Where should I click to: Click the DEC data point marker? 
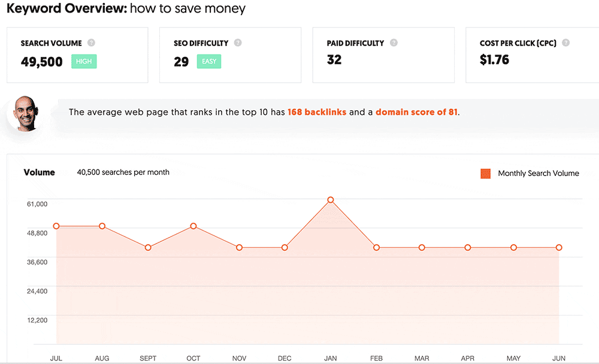click(285, 248)
